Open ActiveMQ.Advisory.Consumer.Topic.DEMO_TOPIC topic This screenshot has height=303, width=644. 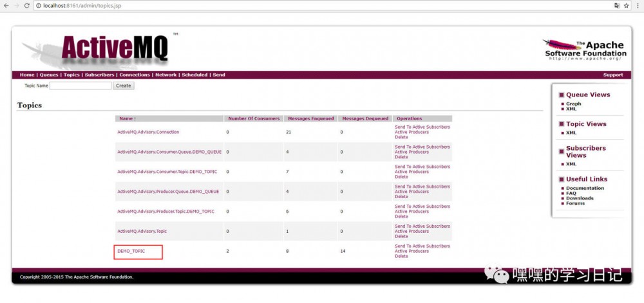[x=167, y=171]
